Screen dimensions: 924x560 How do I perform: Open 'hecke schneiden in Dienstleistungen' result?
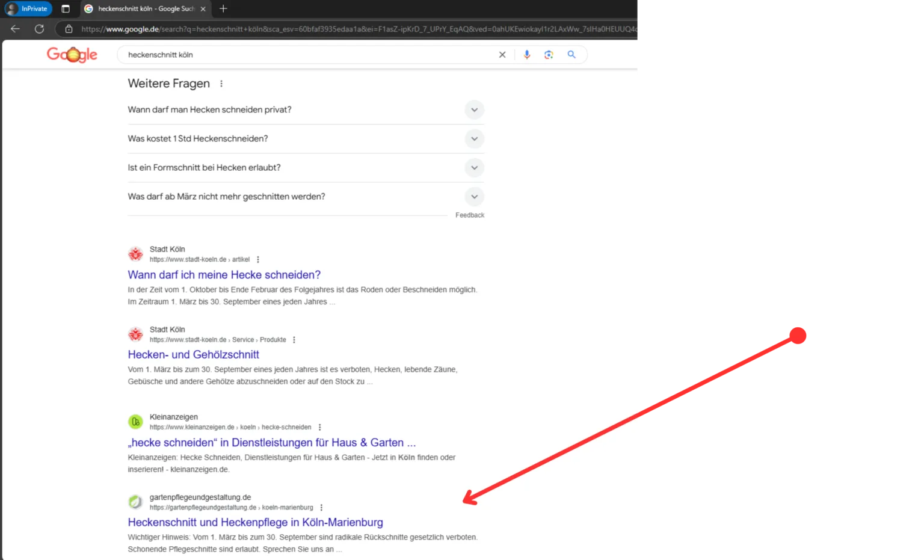(x=271, y=443)
